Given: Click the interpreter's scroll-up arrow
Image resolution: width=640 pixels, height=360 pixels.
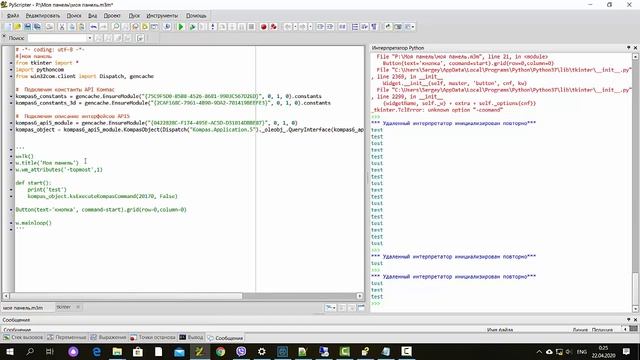Looking at the screenshot, I should coord(635,57).
